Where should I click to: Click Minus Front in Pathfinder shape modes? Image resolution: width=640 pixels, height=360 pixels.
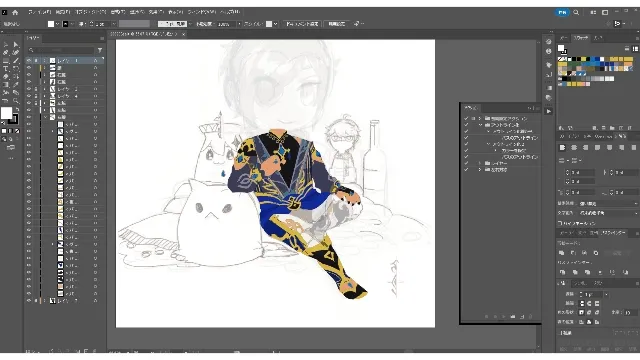point(573,253)
